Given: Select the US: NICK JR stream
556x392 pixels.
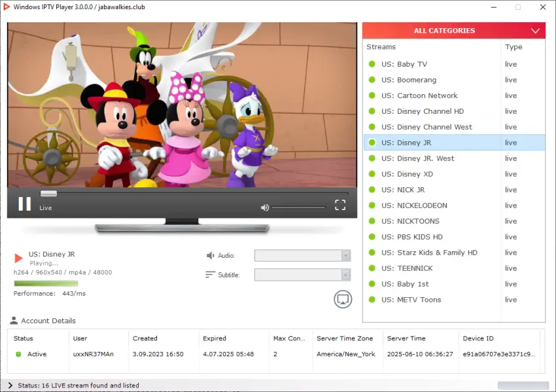Looking at the screenshot, I should pyautogui.click(x=454, y=189).
